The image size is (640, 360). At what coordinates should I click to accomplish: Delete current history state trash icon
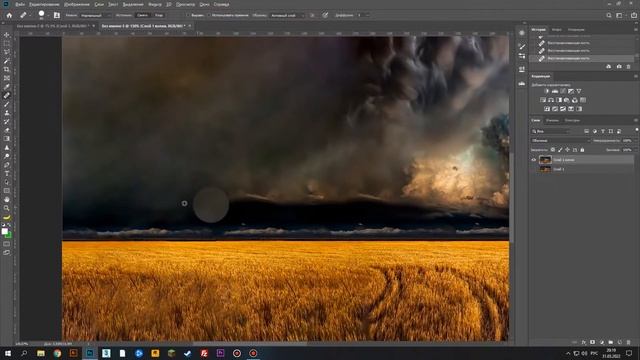(x=629, y=67)
